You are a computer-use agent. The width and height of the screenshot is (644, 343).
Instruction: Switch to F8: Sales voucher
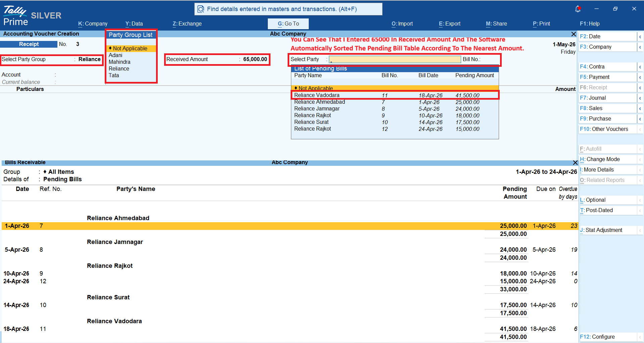click(608, 108)
